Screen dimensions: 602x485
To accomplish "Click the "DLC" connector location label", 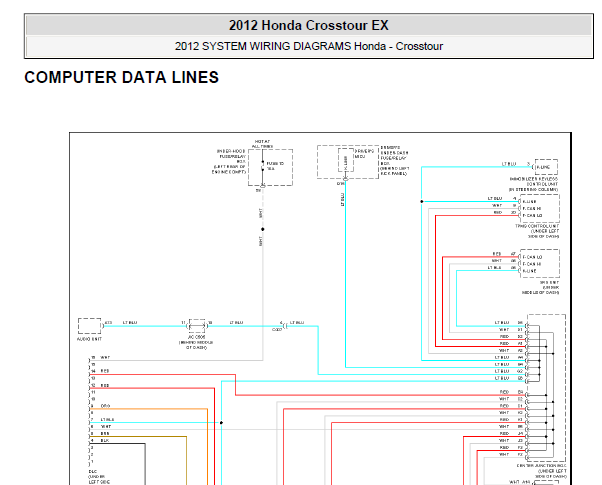I will coord(99,477).
